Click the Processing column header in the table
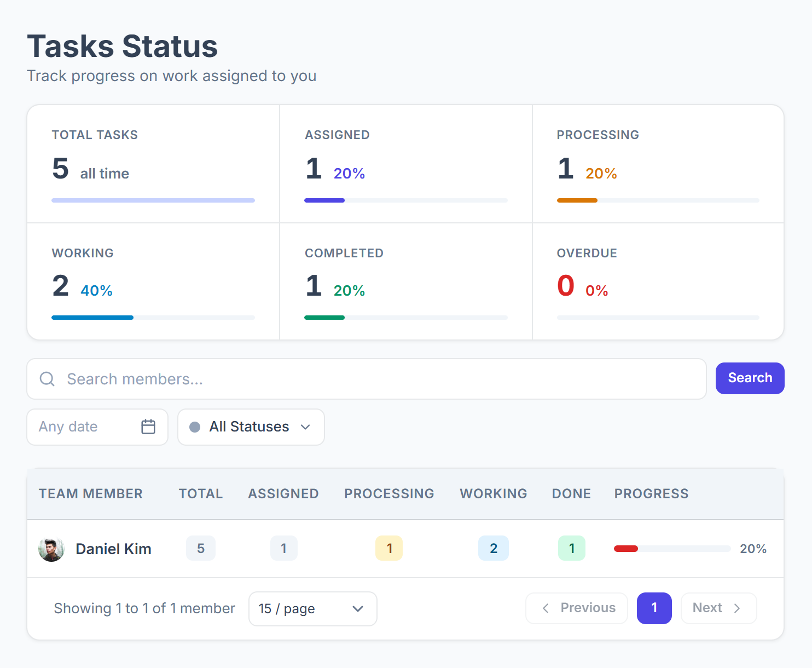This screenshot has height=668, width=812. [389, 494]
